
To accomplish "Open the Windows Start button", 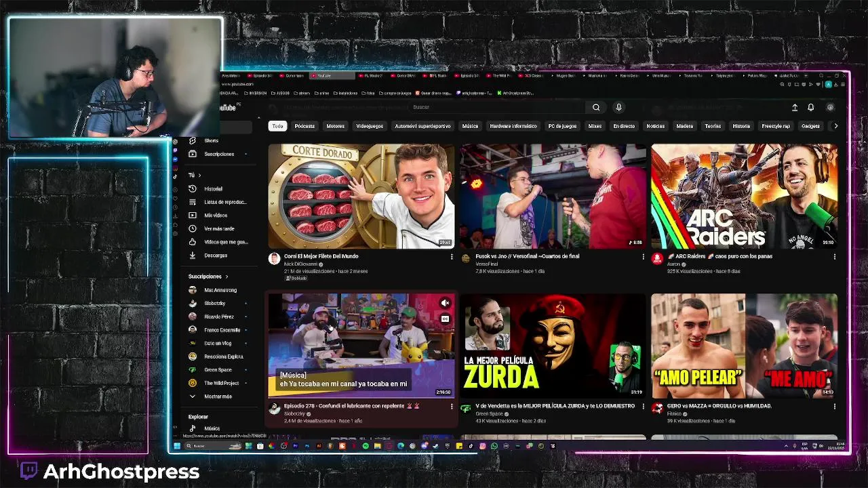I will pos(177,446).
